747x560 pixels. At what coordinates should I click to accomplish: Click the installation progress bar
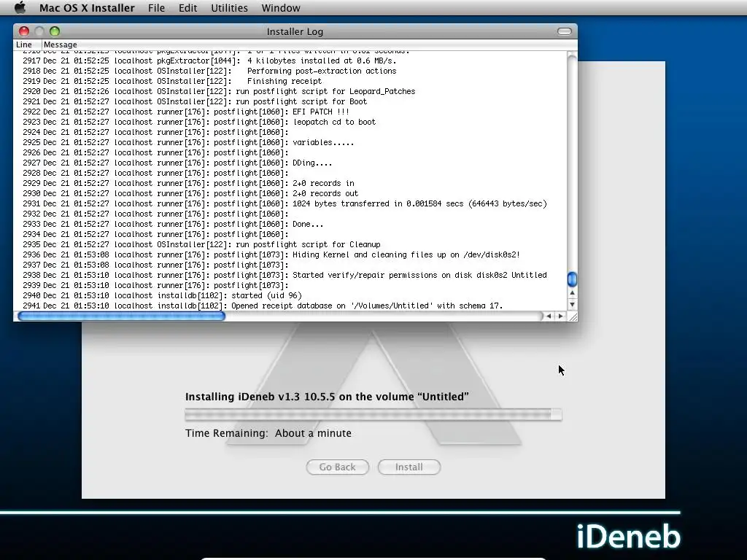[373, 415]
